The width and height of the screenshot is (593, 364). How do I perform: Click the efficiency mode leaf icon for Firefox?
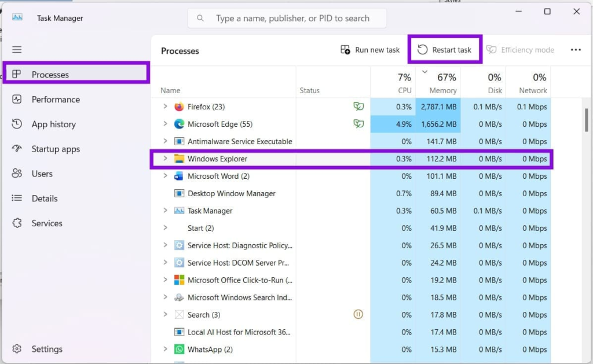[358, 106]
